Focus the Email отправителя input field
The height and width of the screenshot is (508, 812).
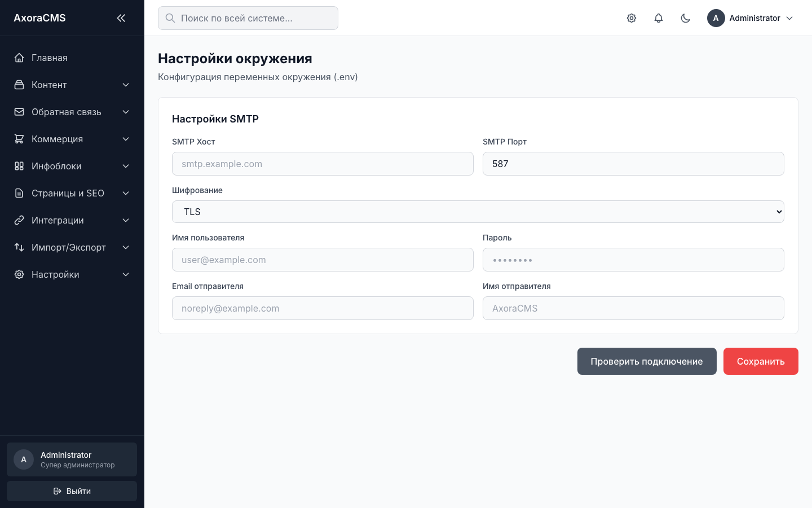point(323,308)
